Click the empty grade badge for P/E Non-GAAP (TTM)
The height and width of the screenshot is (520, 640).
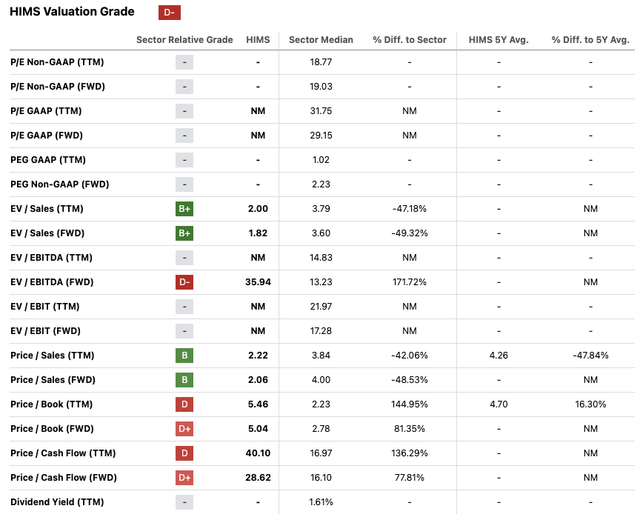pos(184,62)
